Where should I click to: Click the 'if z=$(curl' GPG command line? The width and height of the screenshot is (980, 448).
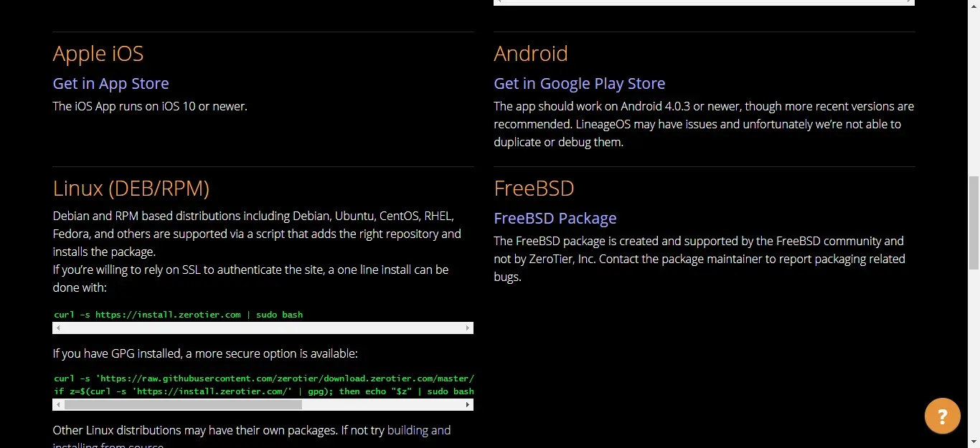pyautogui.click(x=263, y=391)
